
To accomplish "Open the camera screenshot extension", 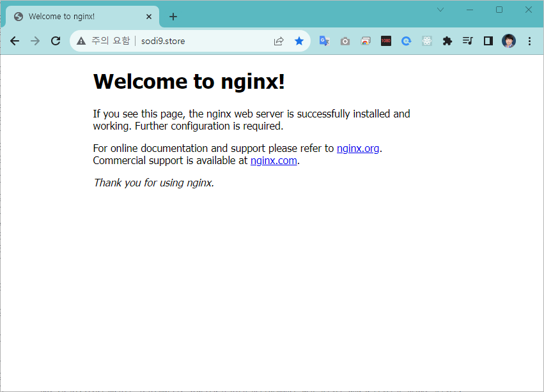I will click(345, 40).
